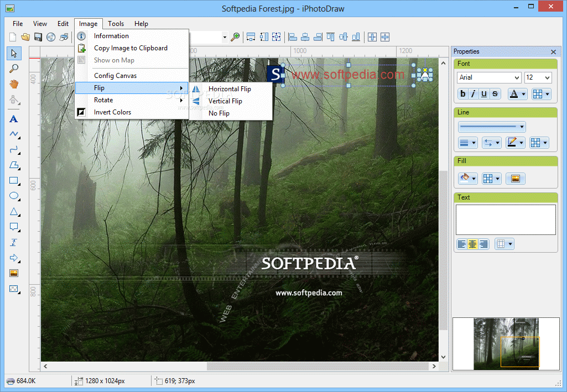The width and height of the screenshot is (567, 392).
Task: Align selected objects to top edges
Action: tap(330, 37)
